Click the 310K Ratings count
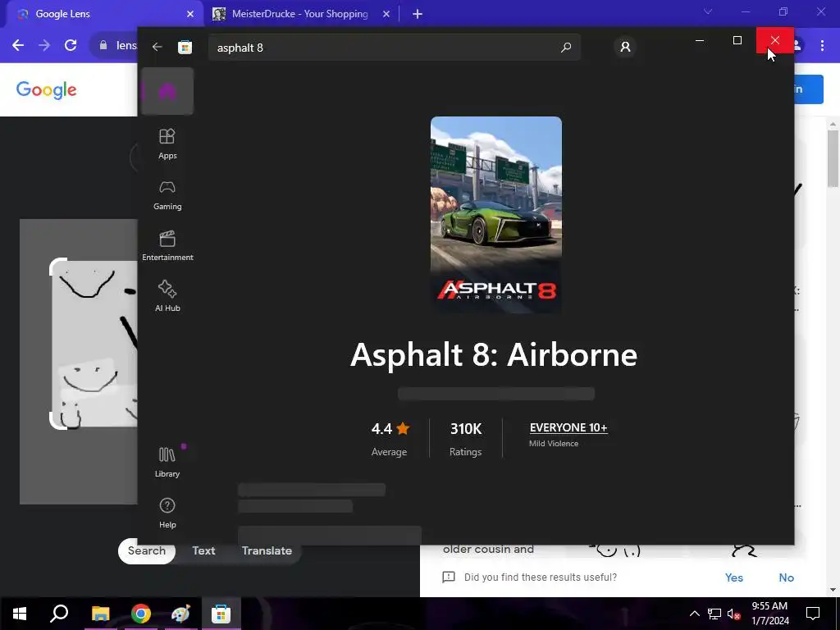 click(466, 439)
